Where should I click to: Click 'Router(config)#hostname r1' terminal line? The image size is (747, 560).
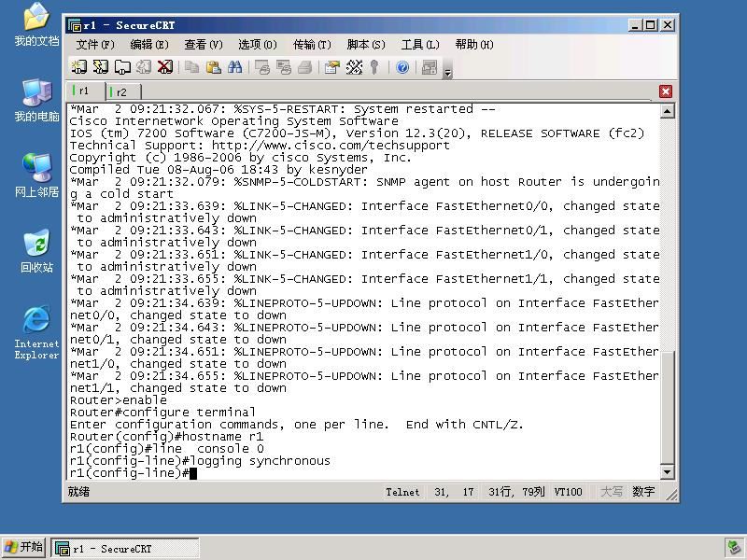coord(166,437)
